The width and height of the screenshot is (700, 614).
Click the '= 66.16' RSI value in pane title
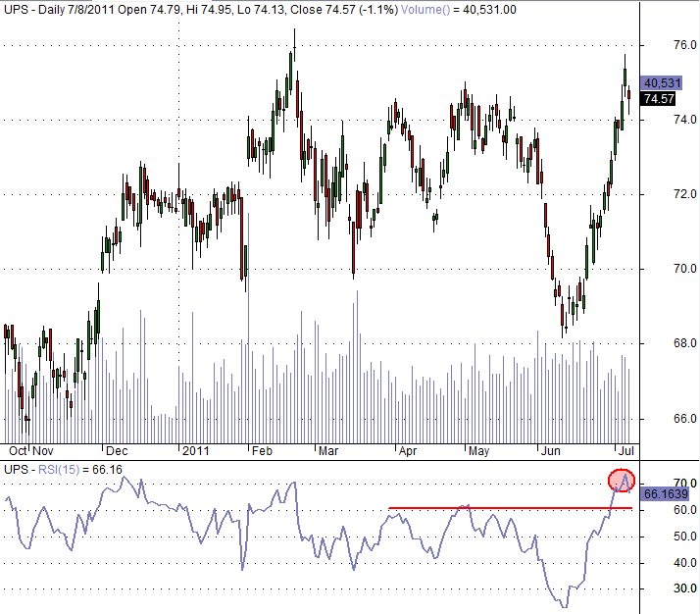[103, 470]
